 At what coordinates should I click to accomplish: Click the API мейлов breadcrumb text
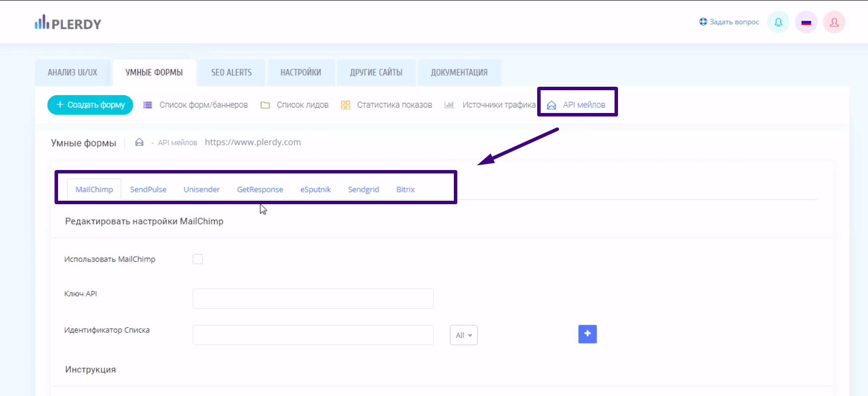[x=178, y=143]
